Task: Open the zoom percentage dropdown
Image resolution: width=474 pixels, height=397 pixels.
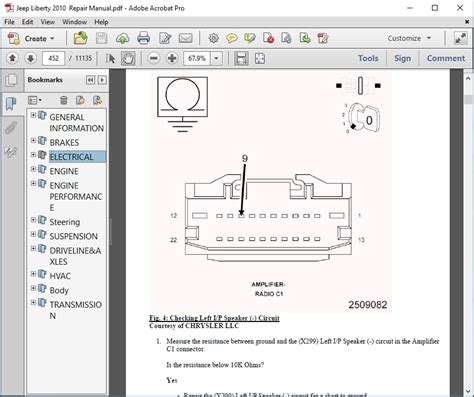Action: (x=216, y=59)
